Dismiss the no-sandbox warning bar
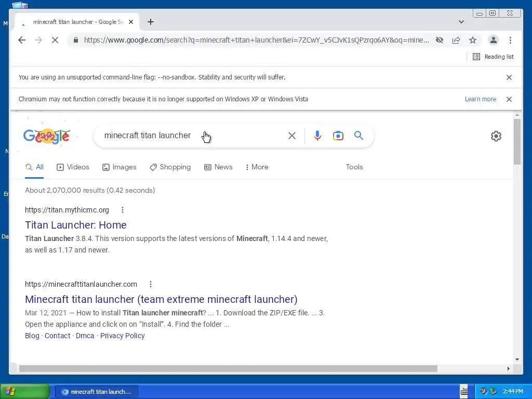 pyautogui.click(x=509, y=77)
